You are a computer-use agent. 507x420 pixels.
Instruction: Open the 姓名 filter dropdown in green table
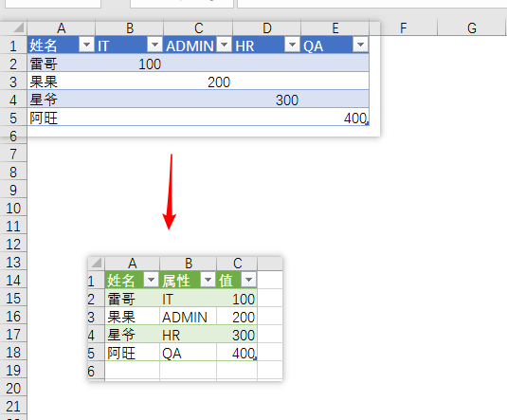151,280
